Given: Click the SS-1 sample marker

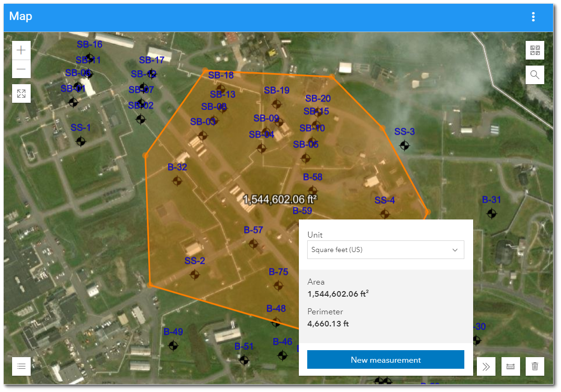Looking at the screenshot, I should pos(80,141).
